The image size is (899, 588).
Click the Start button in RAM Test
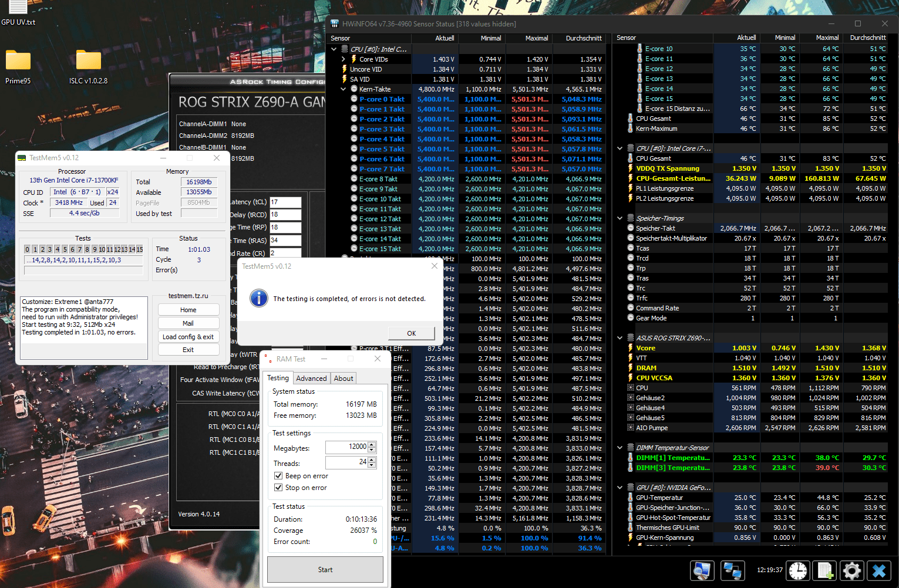coord(325,569)
